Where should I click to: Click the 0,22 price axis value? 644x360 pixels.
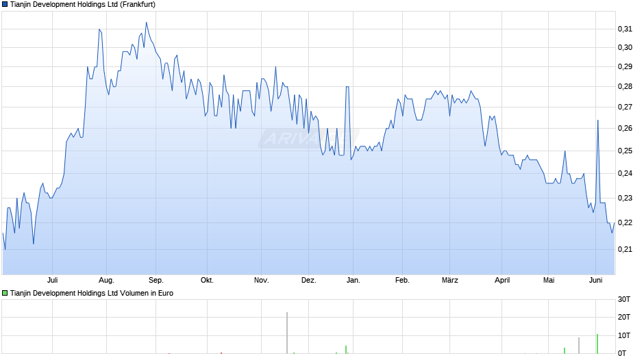[x=625, y=223]
